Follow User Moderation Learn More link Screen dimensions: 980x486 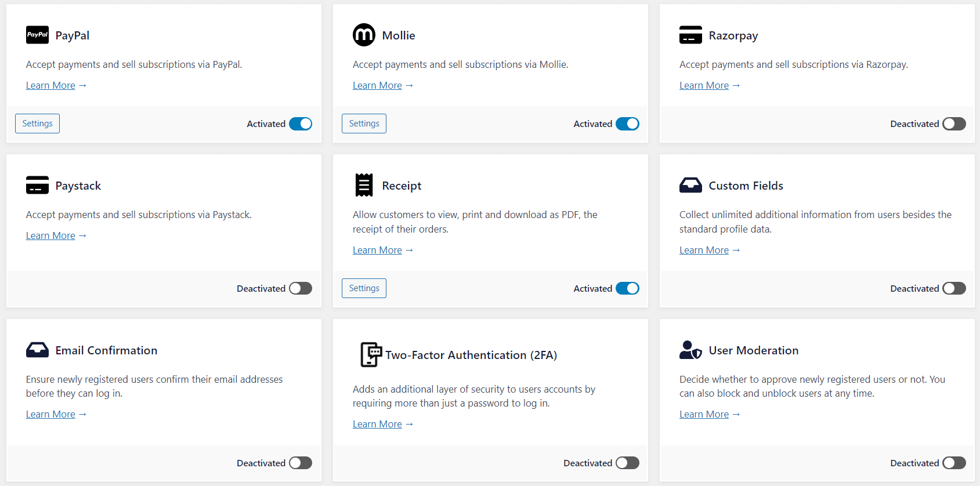pyautogui.click(x=704, y=414)
